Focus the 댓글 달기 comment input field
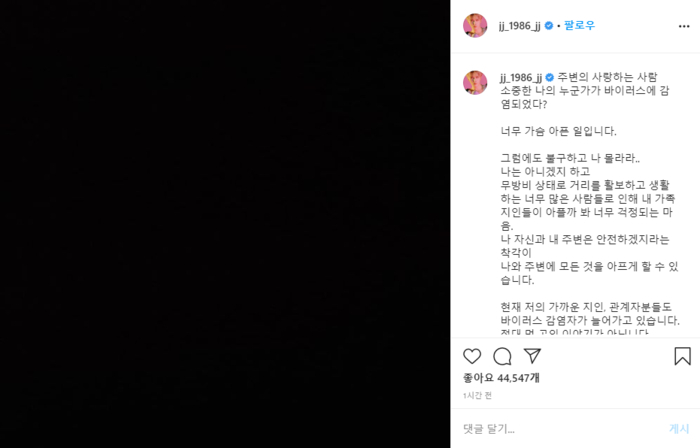Image resolution: width=700 pixels, height=448 pixels. point(562,429)
